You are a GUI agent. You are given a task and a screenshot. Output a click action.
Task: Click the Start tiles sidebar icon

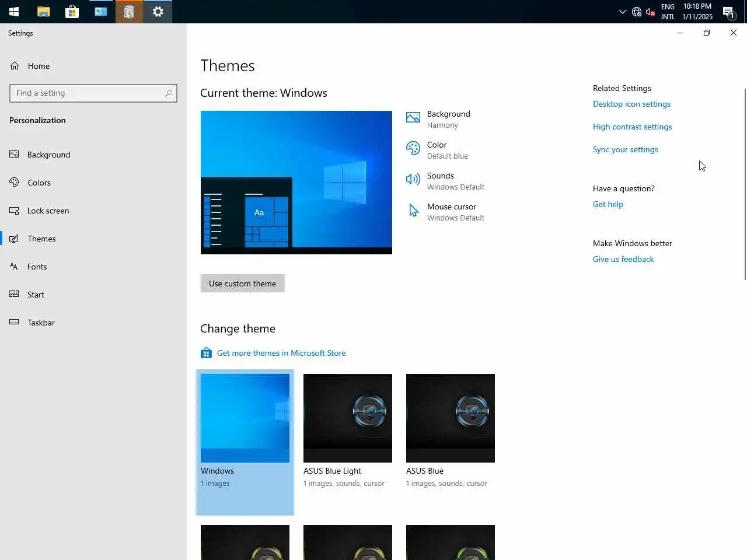click(14, 295)
